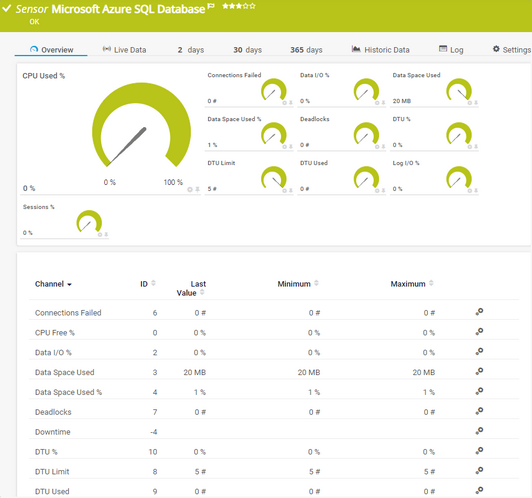Open settings gear for Data Space Used % row
Screen dimensions: 532x498
click(479, 391)
